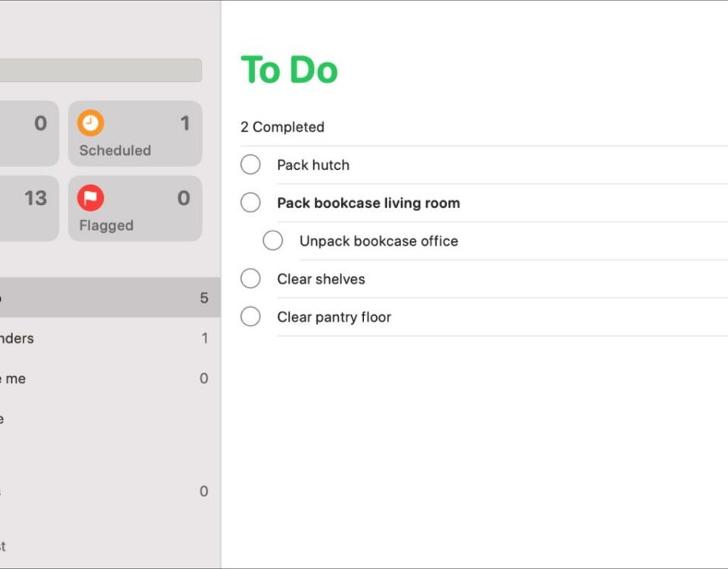The image size is (728, 569).
Task: Select the smart list tile showing 13
Action: 30,209
